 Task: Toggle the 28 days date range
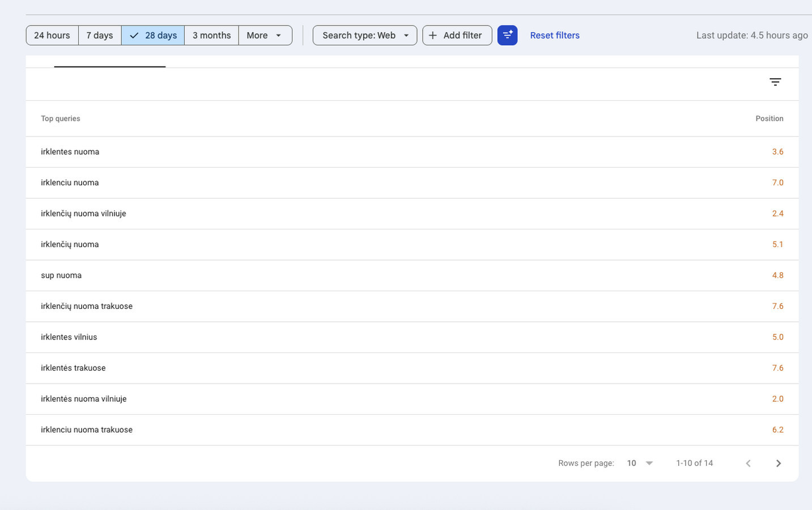[x=153, y=35]
